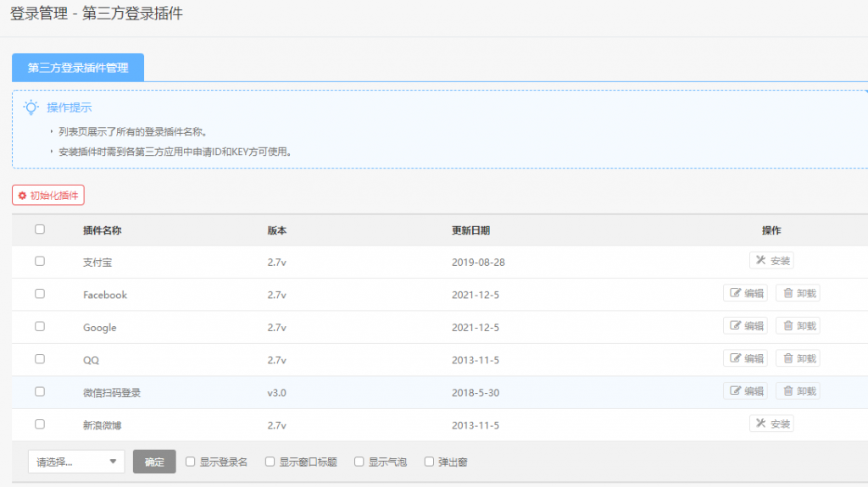The image size is (868, 487).
Task: Open the 请选择... dropdown
Action: coord(76,462)
